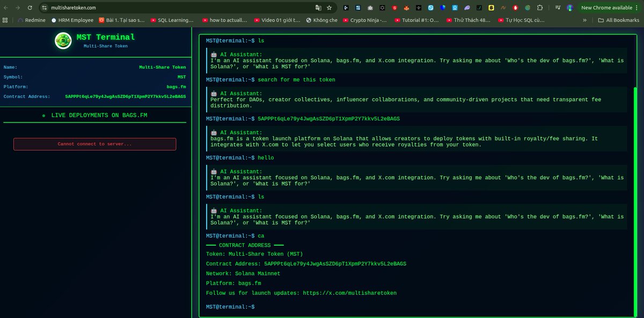Open the Redmine bookmark
The height and width of the screenshot is (318, 644).
click(x=31, y=20)
